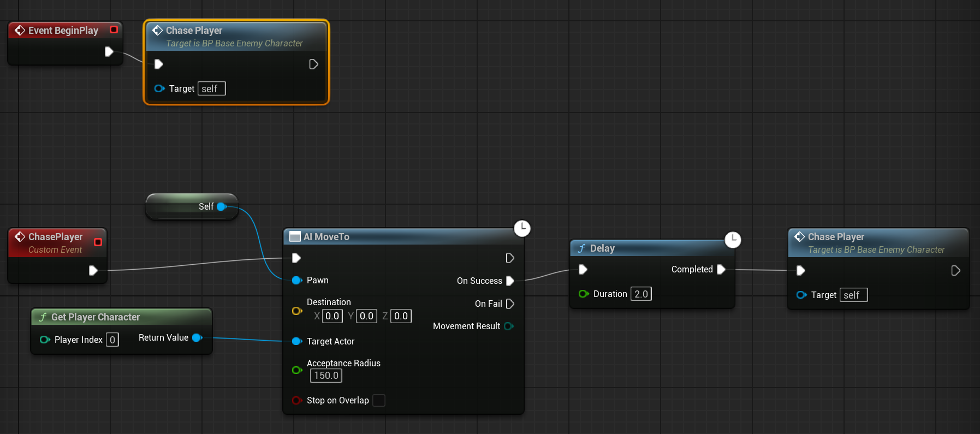The width and height of the screenshot is (980, 434).
Task: Click Event BeginPlay execution output pin
Action: click(x=109, y=51)
